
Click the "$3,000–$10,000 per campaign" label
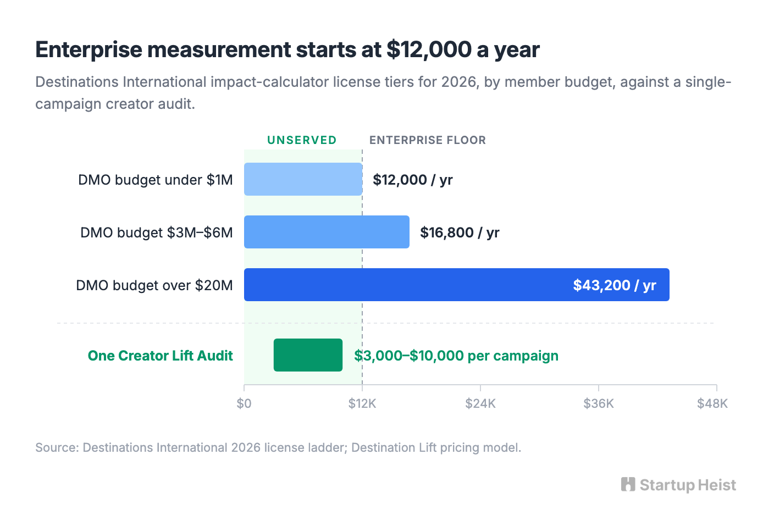point(456,356)
